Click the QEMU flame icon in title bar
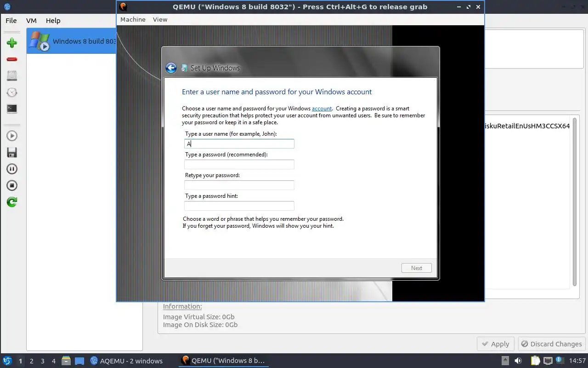588x368 pixels. coord(123,7)
